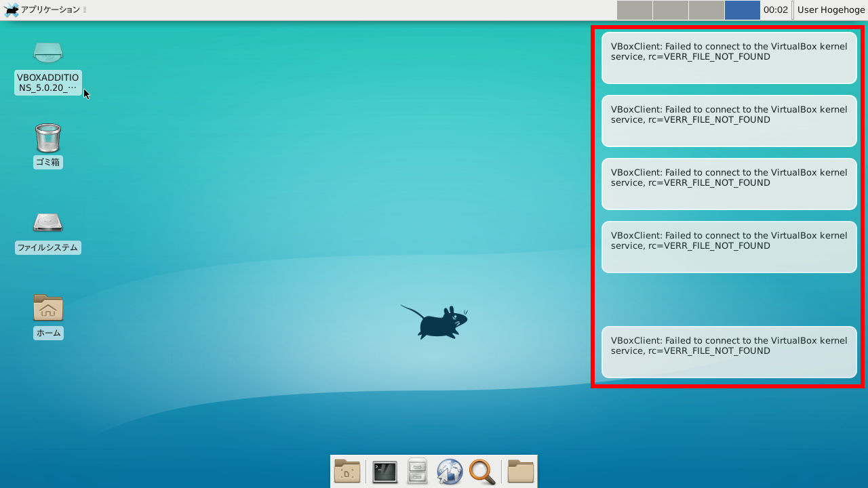The height and width of the screenshot is (488, 868).
Task: Click the Show Desktop dock icon
Action: pyautogui.click(x=348, y=471)
